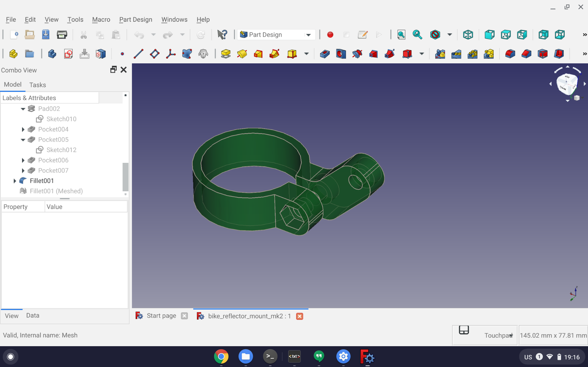Open the Part Design workbench dropdown

pyautogui.click(x=276, y=35)
